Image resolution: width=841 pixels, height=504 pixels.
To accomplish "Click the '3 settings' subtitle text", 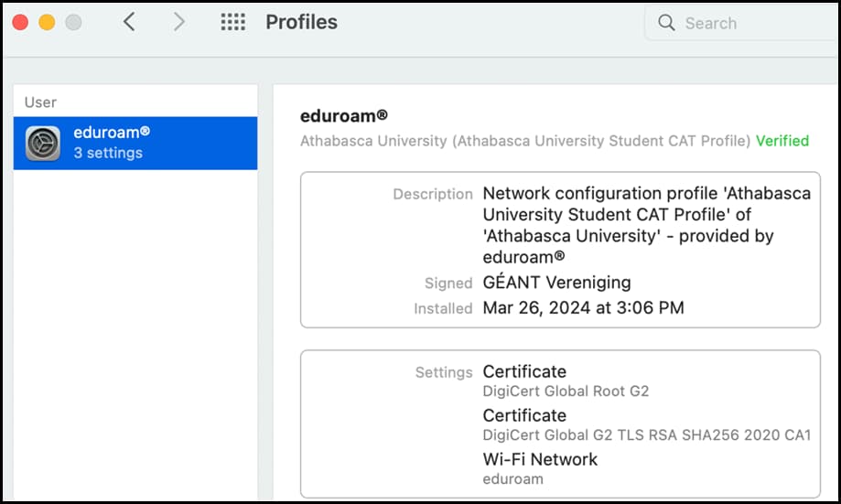I will [x=108, y=154].
